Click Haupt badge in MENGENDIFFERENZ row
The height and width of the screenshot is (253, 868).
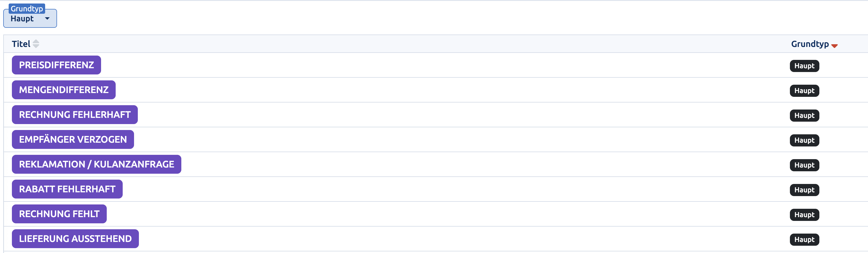click(804, 91)
